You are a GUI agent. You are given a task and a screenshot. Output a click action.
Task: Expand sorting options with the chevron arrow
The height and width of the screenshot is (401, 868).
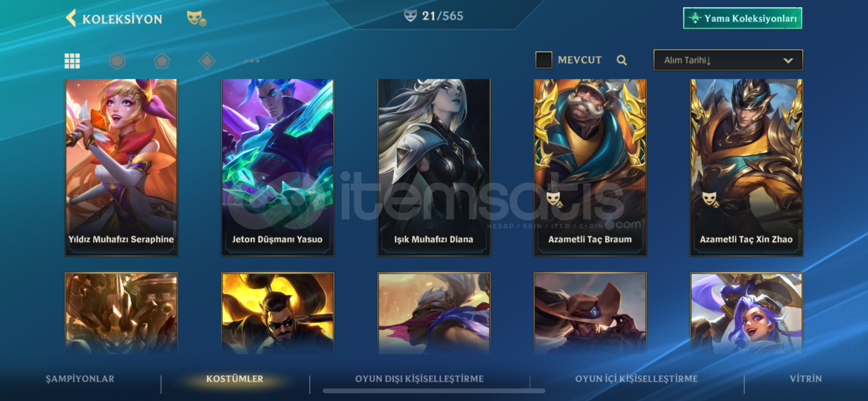(788, 61)
